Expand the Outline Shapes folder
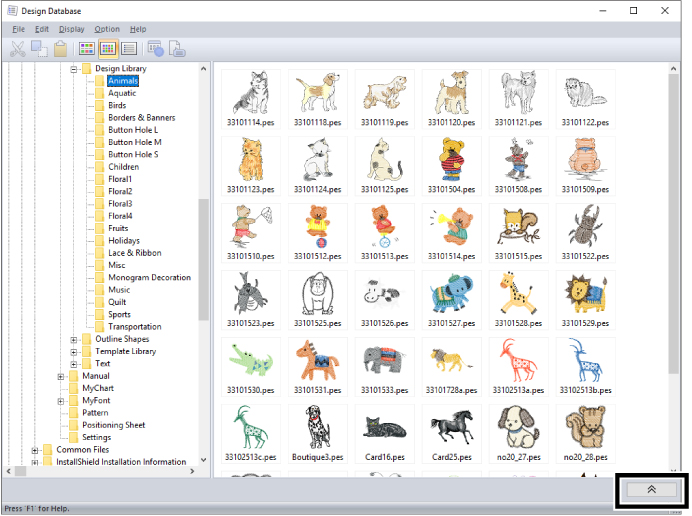The width and height of the screenshot is (692, 516). click(74, 339)
